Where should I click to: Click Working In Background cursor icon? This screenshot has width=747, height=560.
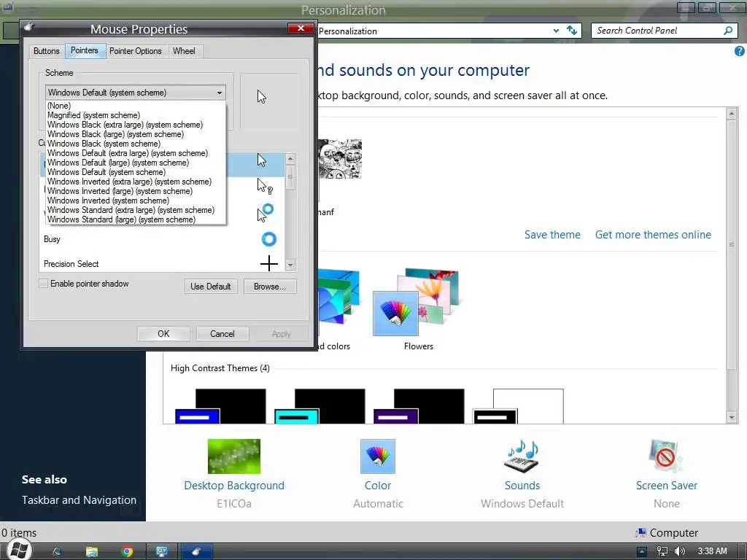(265, 212)
